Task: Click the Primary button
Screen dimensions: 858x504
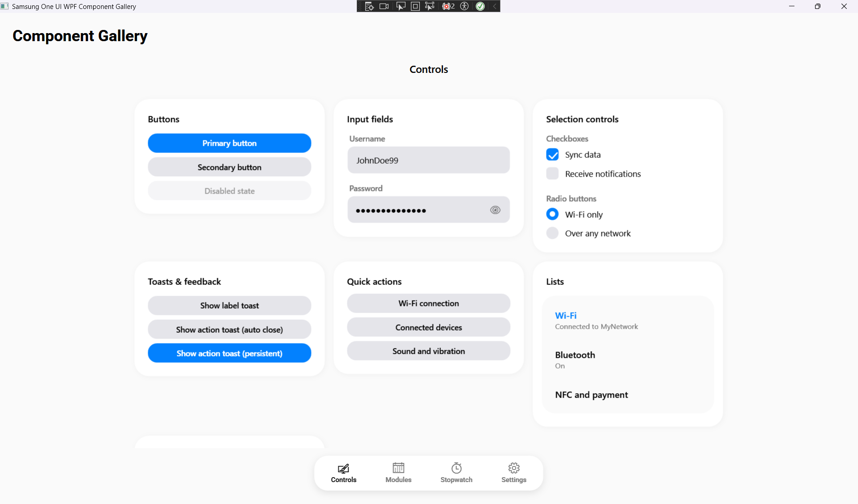Action: 230,143
